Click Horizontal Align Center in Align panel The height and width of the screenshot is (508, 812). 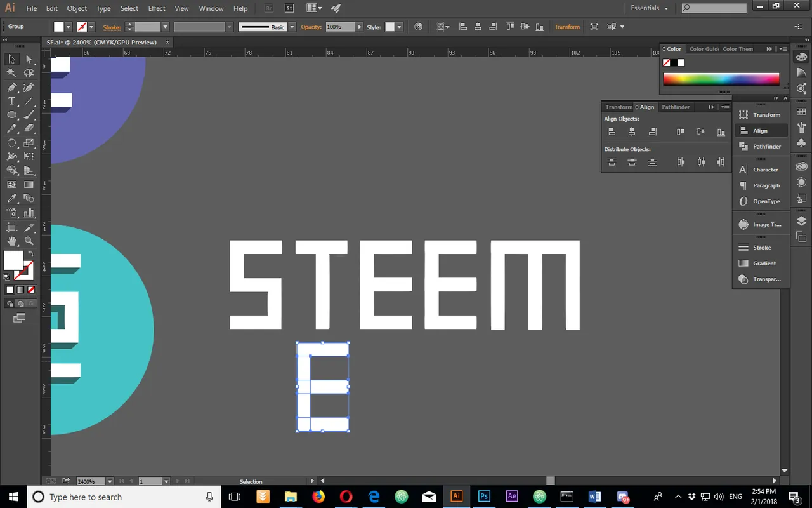tap(632, 132)
